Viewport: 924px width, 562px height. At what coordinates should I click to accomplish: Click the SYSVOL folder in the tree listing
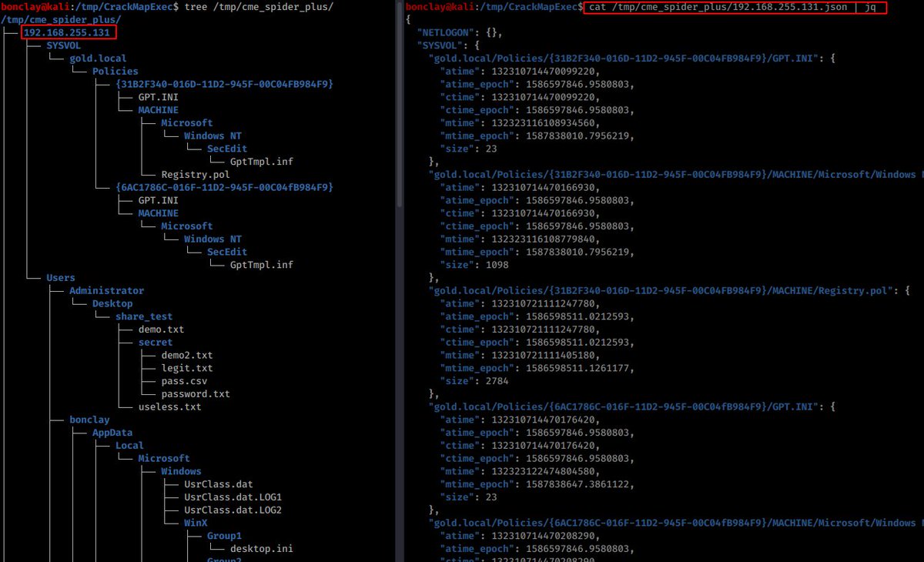click(x=64, y=45)
